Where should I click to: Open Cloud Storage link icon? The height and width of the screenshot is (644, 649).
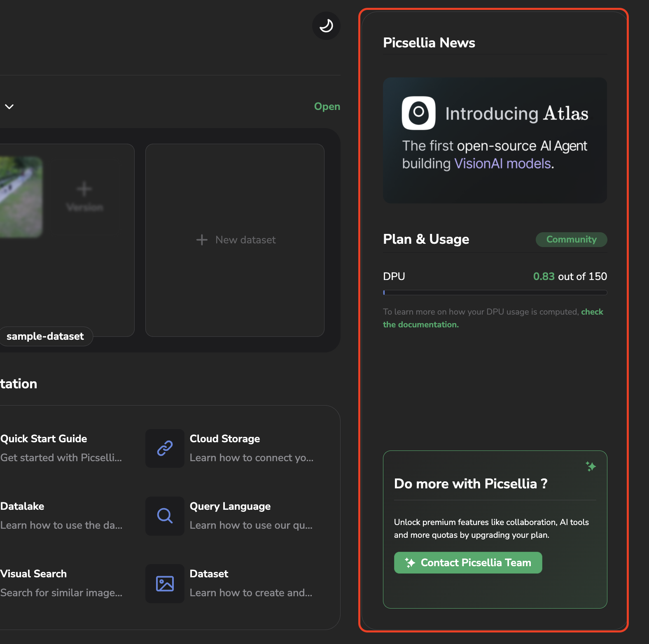pos(165,448)
